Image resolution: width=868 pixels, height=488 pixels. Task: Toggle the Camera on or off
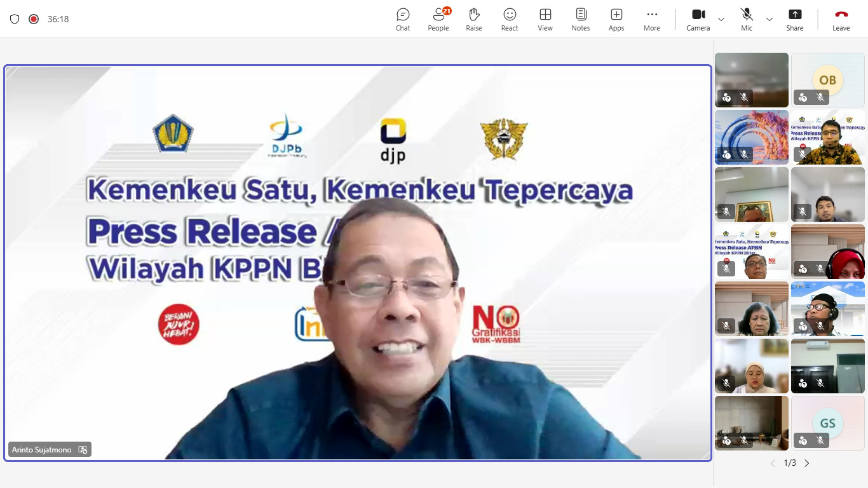tap(698, 19)
